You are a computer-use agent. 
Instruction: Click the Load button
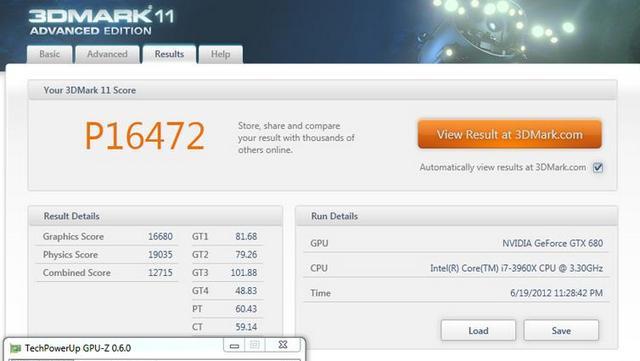[x=478, y=330]
